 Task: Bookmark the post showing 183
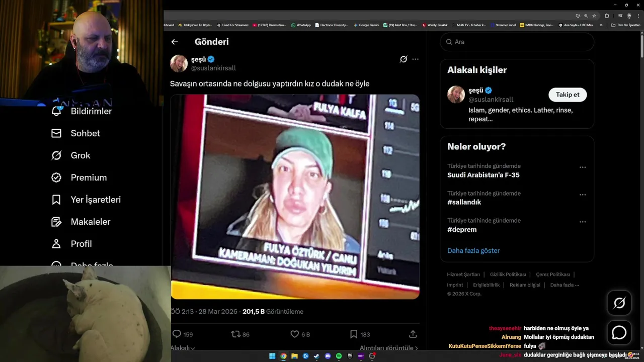(x=354, y=334)
